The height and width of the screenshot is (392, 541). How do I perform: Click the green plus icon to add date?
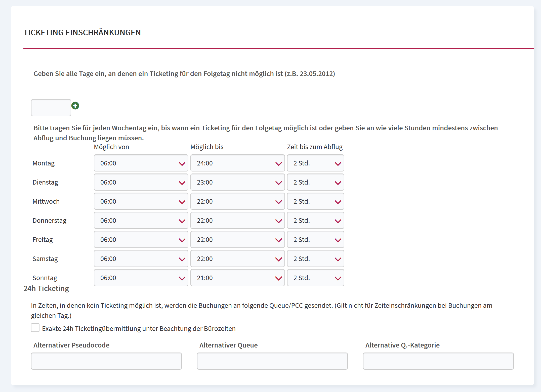point(75,106)
